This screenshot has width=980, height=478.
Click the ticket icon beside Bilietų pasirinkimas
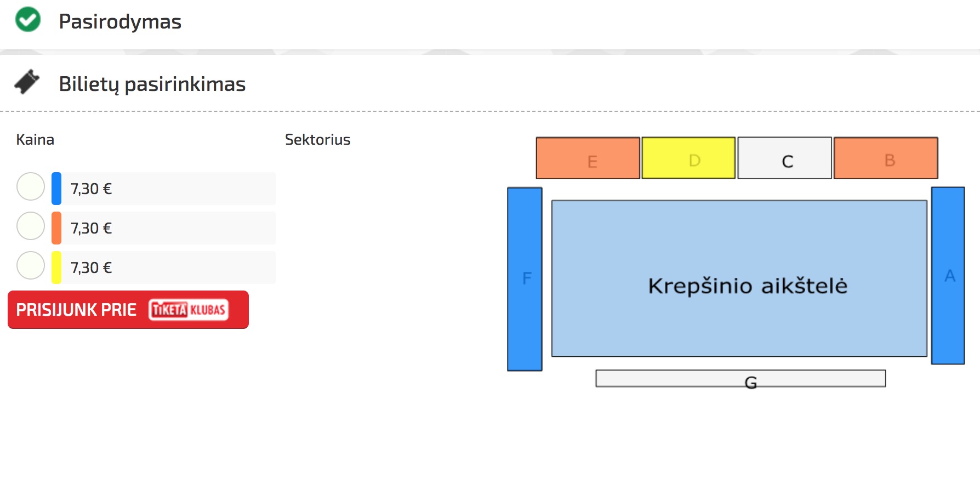click(27, 82)
